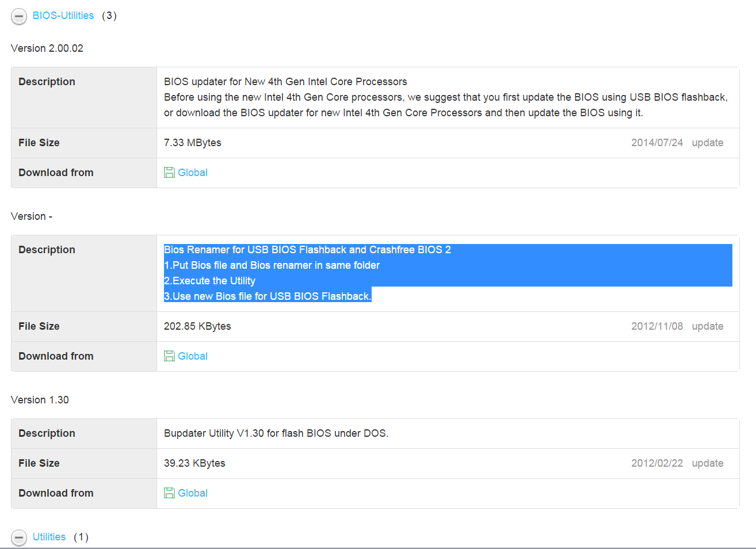Image resolution: width=756 pixels, height=549 pixels.
Task: Click highlighted '1.Put Bios file and Bios renamer' line
Action: pos(272,265)
